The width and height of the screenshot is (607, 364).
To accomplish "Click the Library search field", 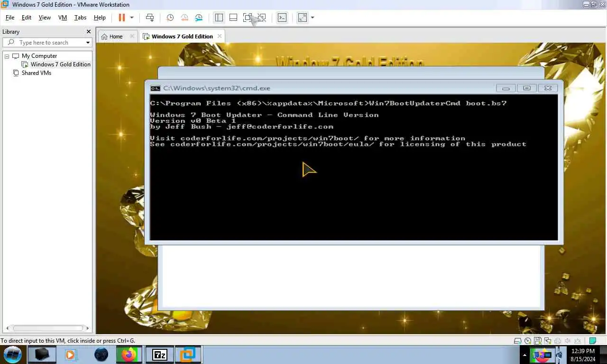I will click(x=47, y=43).
